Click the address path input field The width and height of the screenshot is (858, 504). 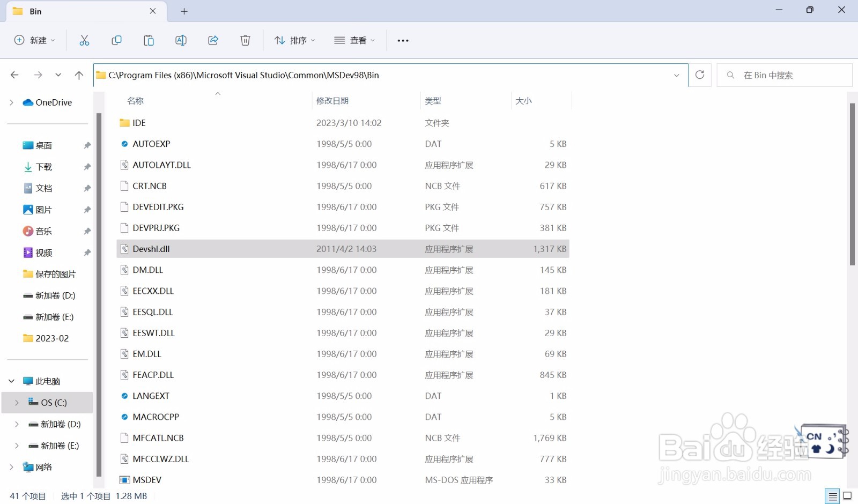coord(390,75)
